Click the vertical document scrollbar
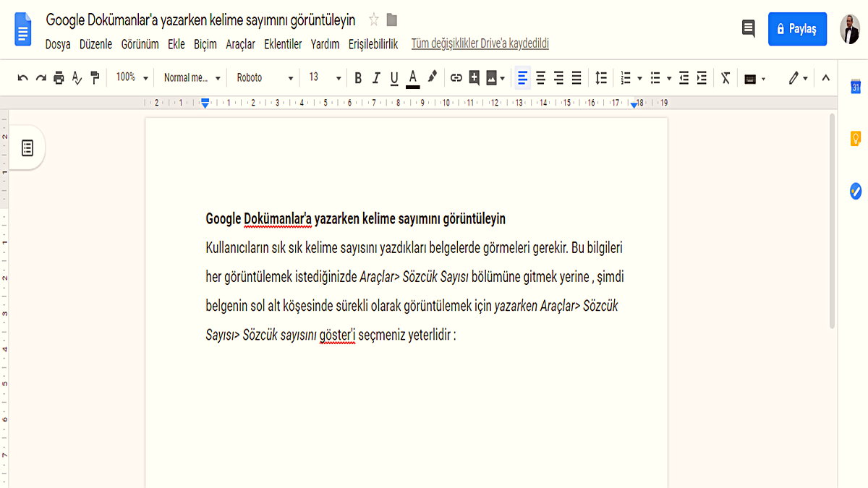Viewport: 868px width, 488px height. 833,221
